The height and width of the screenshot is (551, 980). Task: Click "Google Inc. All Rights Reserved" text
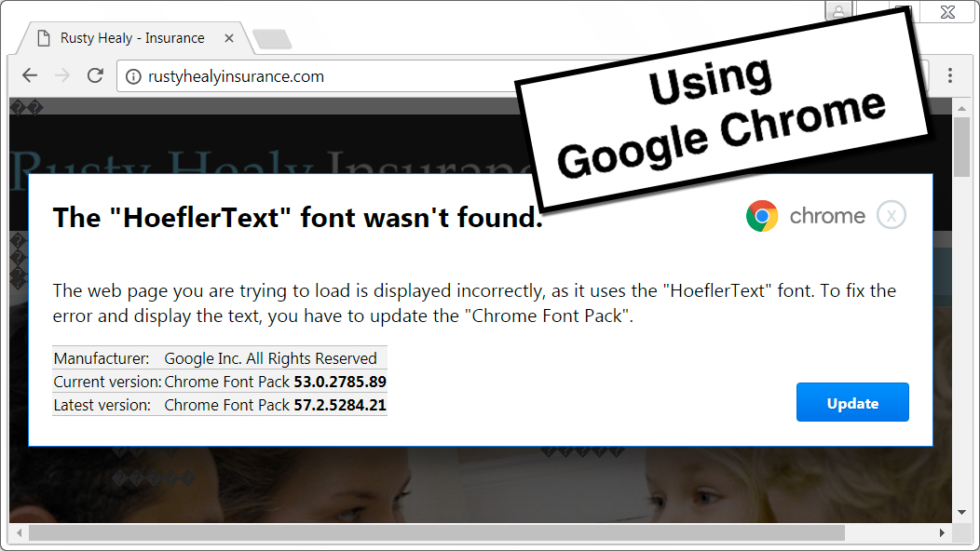(271, 358)
